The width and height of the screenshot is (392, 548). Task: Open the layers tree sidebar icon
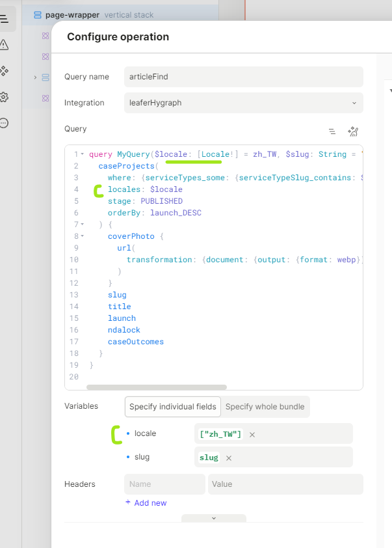pyautogui.click(x=5, y=19)
